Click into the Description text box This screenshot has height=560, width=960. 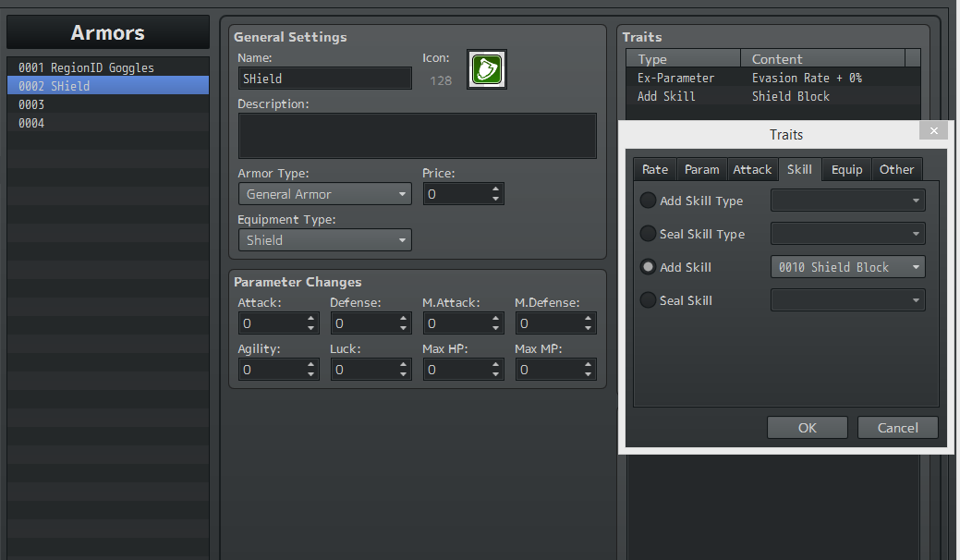418,136
